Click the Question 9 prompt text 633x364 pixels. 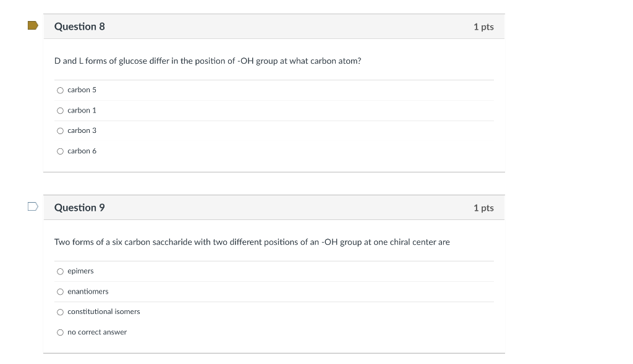252,242
